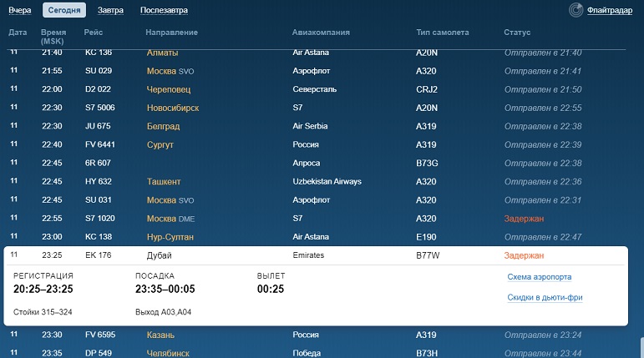
Task: Click the Uzbekistan Airways airline name
Action: pyautogui.click(x=327, y=181)
